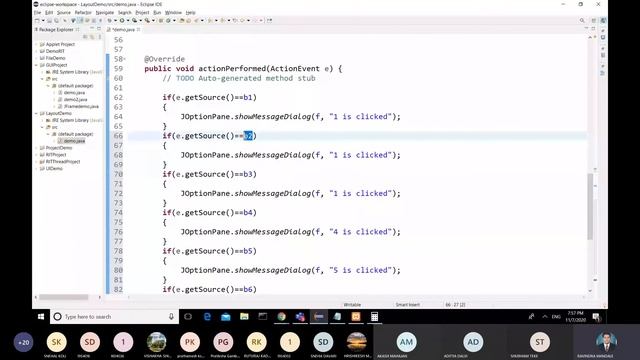Click "4 is clicked" string on line 76
Image resolution: width=640 pixels, height=360 pixels.
360,232
